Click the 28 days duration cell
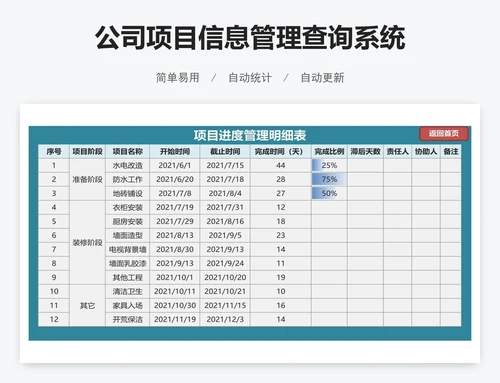This screenshot has height=383, width=500. coord(281,179)
